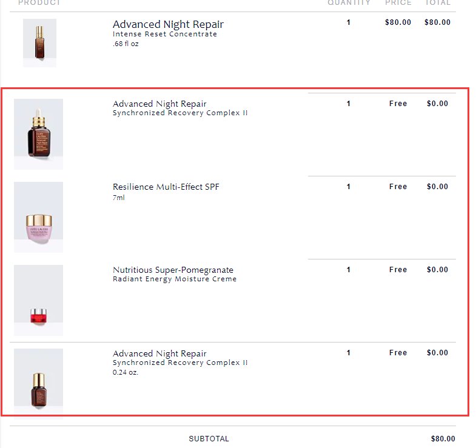This screenshot has height=448, width=476.
Task: Open the Resilience Multi-Effect SPF jar image
Action: coord(39,217)
